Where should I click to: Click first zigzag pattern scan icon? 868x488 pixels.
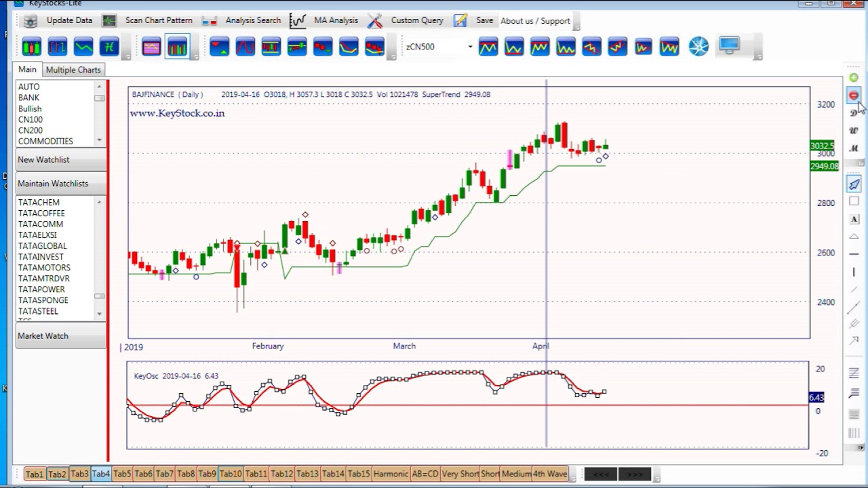488,47
